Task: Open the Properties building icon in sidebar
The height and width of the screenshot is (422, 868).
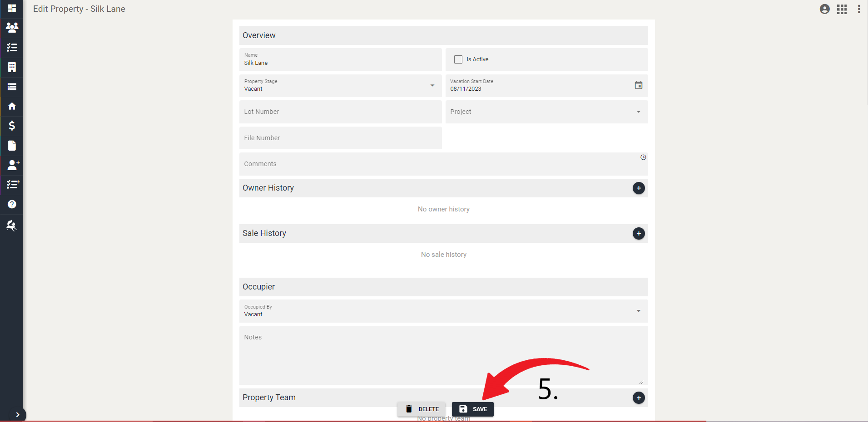Action: pos(12,67)
